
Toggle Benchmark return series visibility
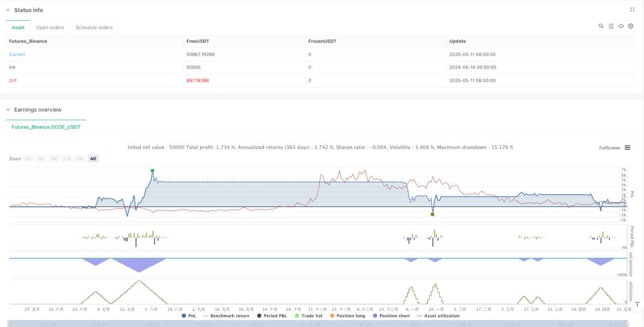click(x=226, y=316)
